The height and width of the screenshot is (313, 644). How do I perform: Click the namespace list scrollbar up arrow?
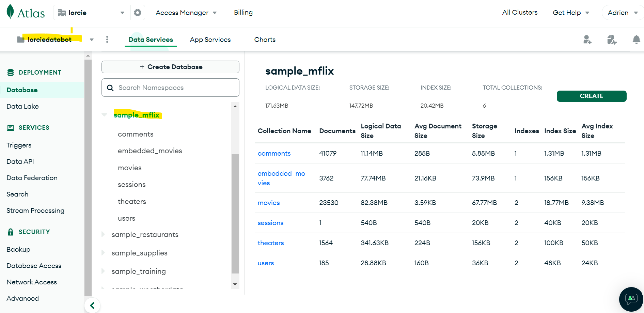point(235,106)
